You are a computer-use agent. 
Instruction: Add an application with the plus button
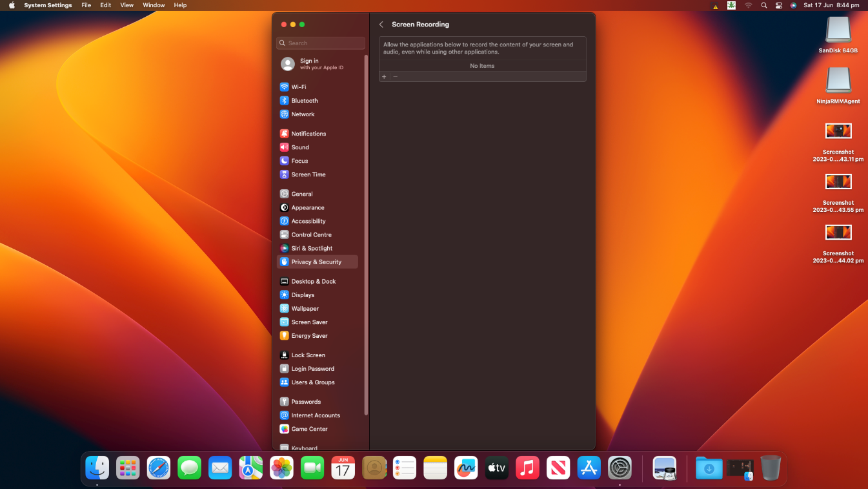pyautogui.click(x=384, y=76)
